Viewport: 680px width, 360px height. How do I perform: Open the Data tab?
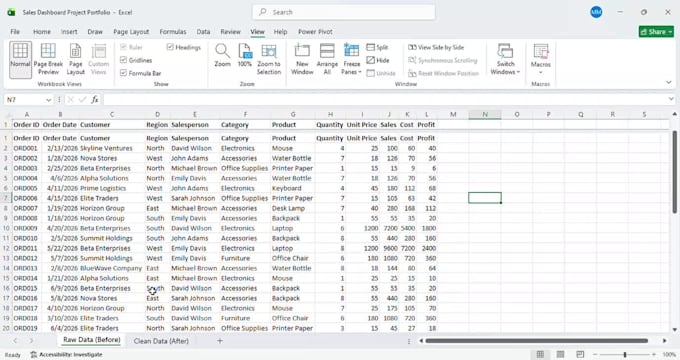tap(203, 32)
